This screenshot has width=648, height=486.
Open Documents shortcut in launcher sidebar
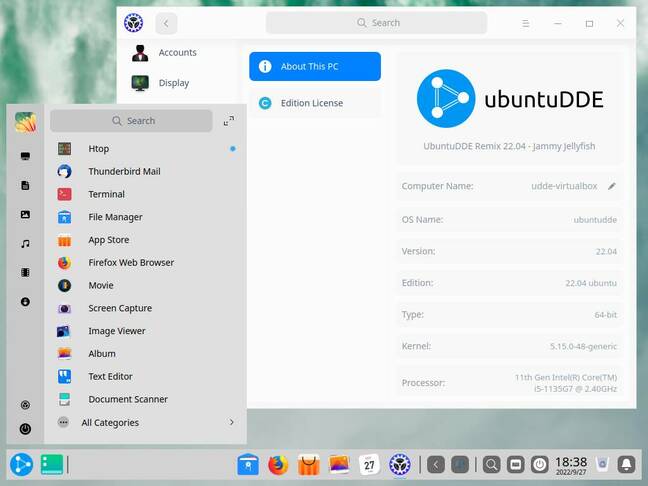25,185
